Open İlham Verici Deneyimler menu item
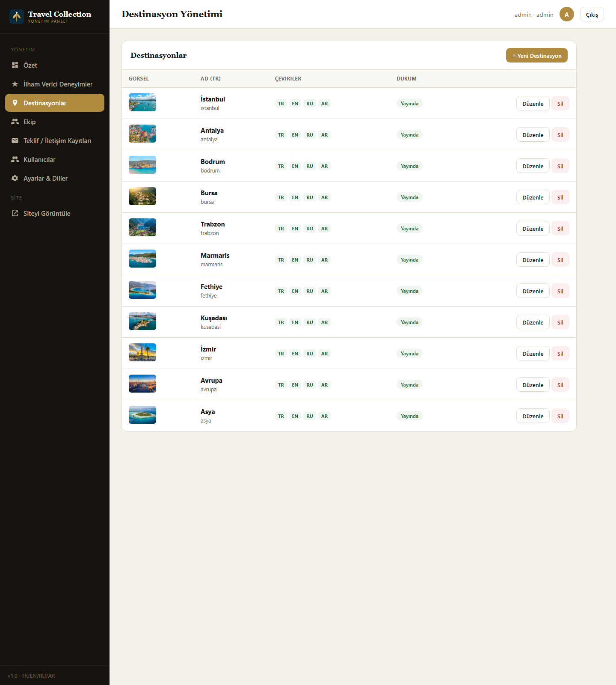The height and width of the screenshot is (685, 616). click(55, 84)
